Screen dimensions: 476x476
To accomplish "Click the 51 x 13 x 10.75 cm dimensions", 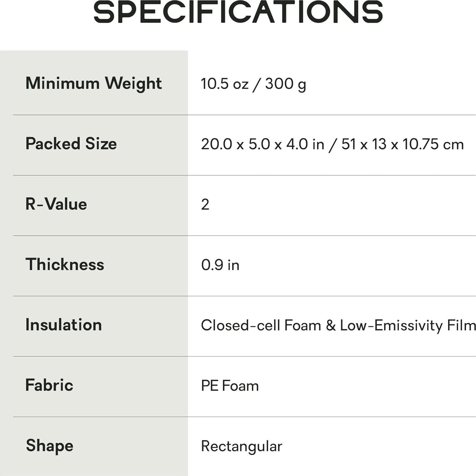I will [x=402, y=144].
